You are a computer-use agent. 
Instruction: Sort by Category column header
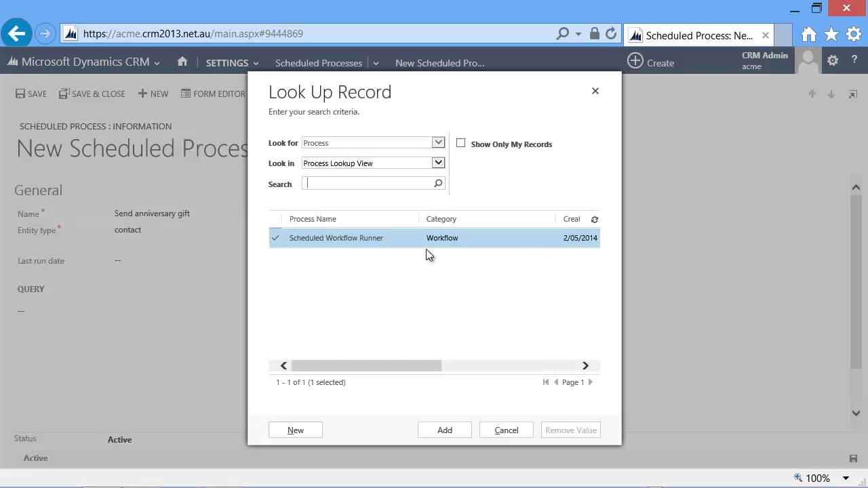441,219
